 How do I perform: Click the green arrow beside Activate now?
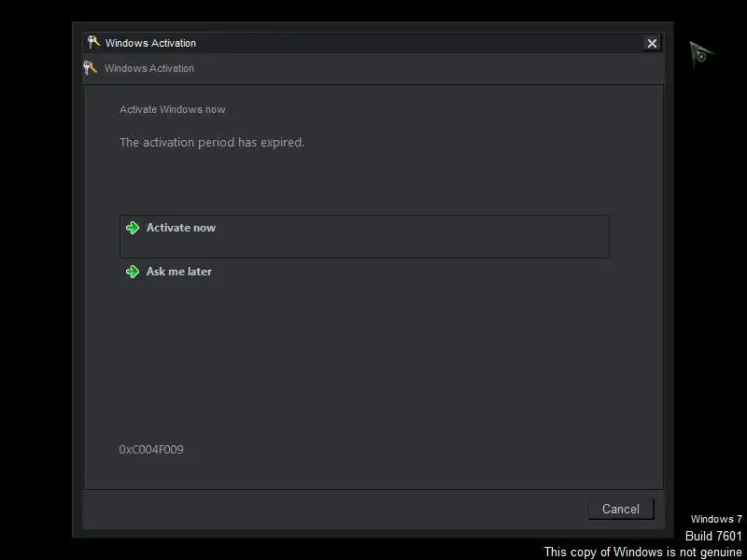[133, 228]
